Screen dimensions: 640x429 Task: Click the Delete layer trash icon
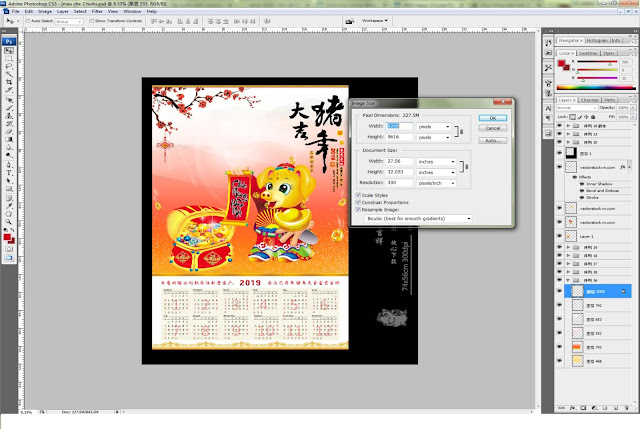tap(627, 408)
